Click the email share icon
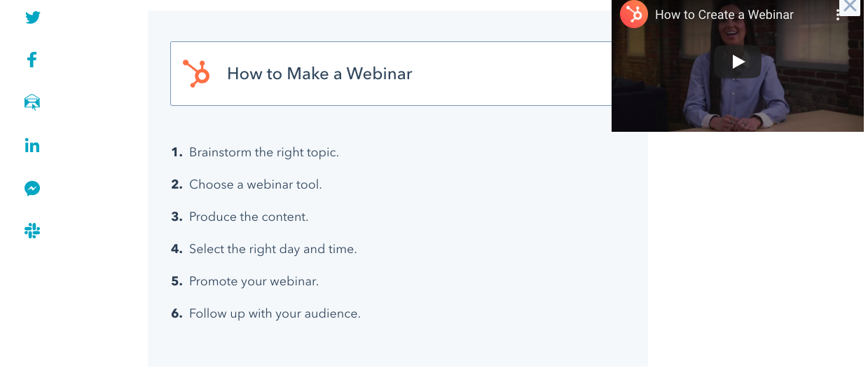The image size is (868, 380). [32, 103]
